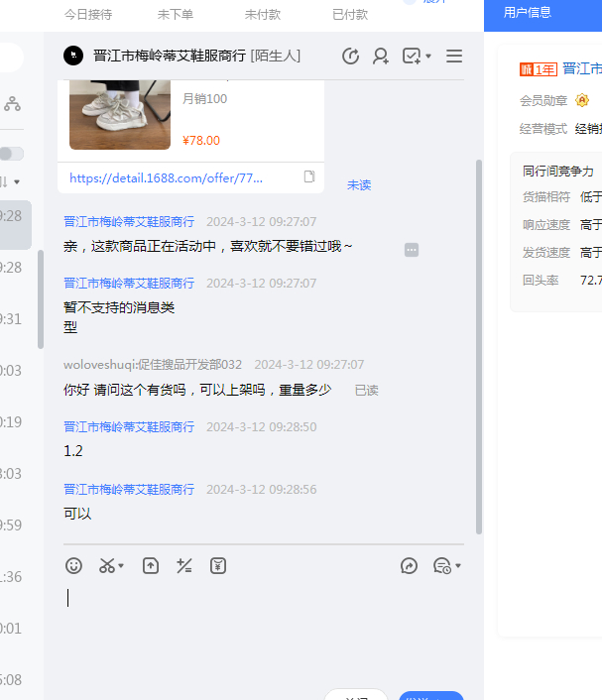Add contact via person-plus icon
The width and height of the screenshot is (602, 700).
coord(381,57)
